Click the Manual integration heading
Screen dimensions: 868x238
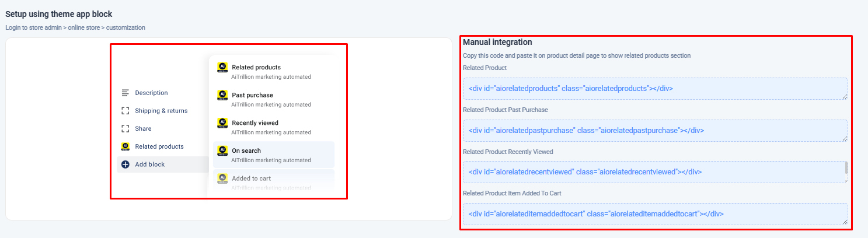(x=497, y=43)
